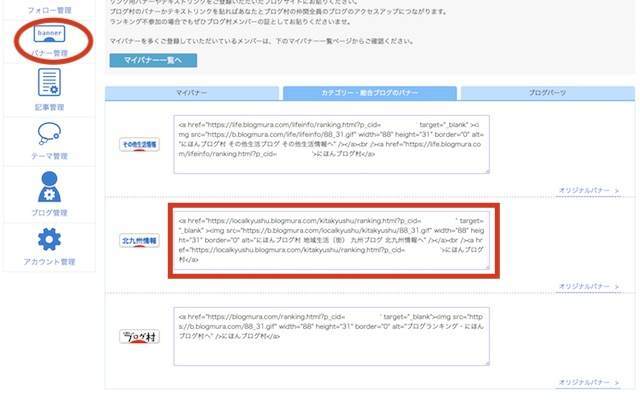Click the blogmura.com ranking code textarea
This screenshot has width=640, height=402.
331,336
